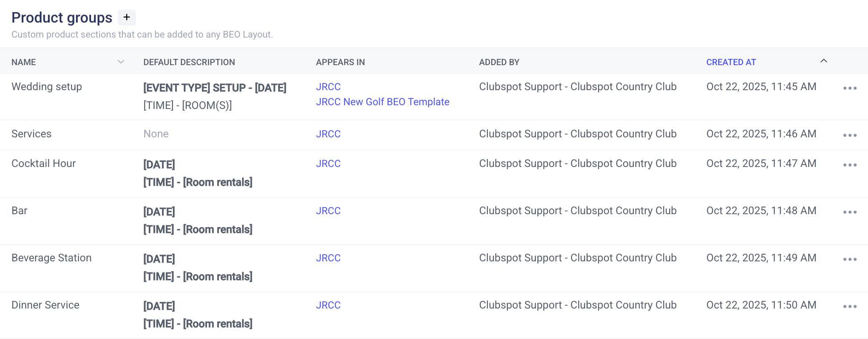Viewport: 868px width, 339px height.
Task: Open three-dot menu for Wedding setup row
Action: pyautogui.click(x=850, y=88)
